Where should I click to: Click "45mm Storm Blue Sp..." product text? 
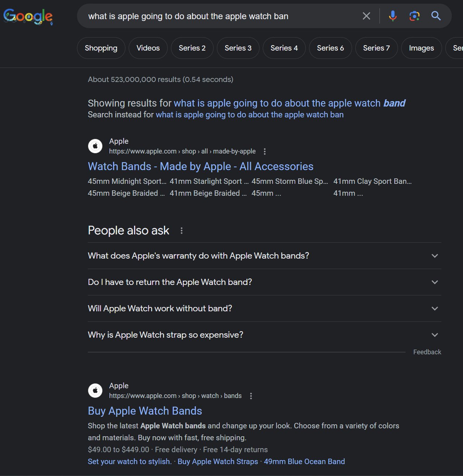tap(290, 181)
